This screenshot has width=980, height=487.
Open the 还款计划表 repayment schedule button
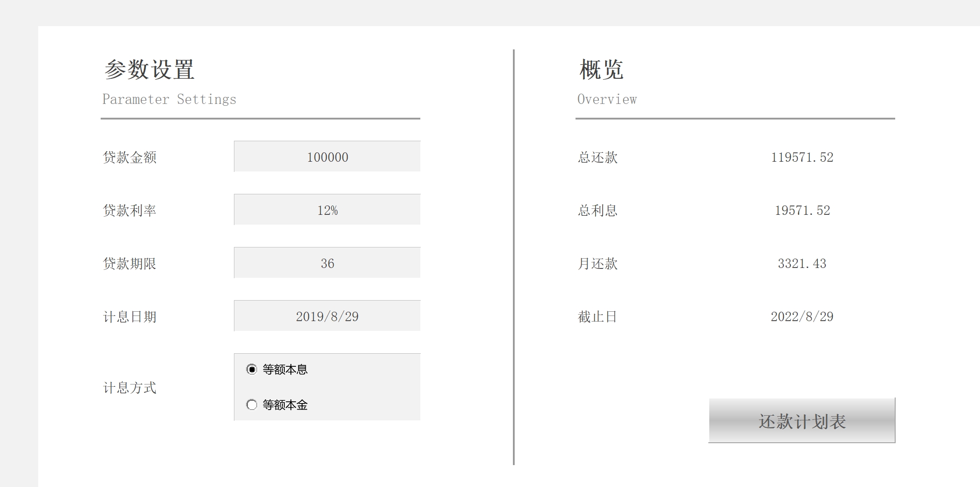click(802, 420)
